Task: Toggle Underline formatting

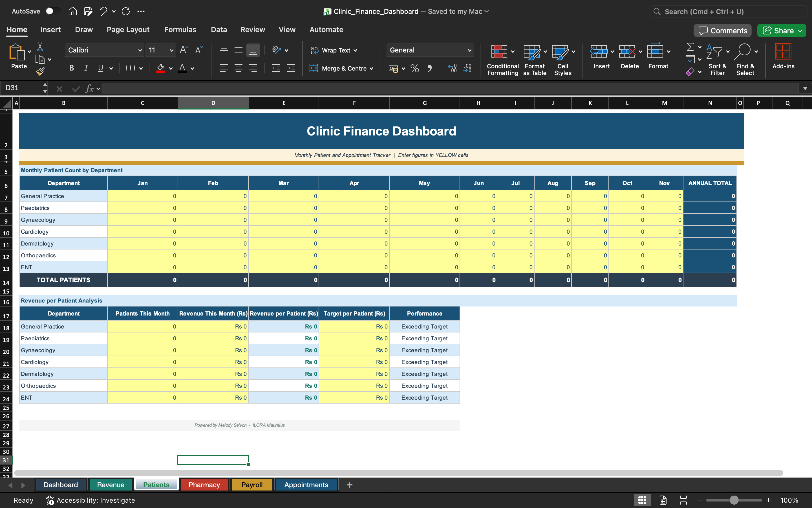Action: pyautogui.click(x=100, y=68)
